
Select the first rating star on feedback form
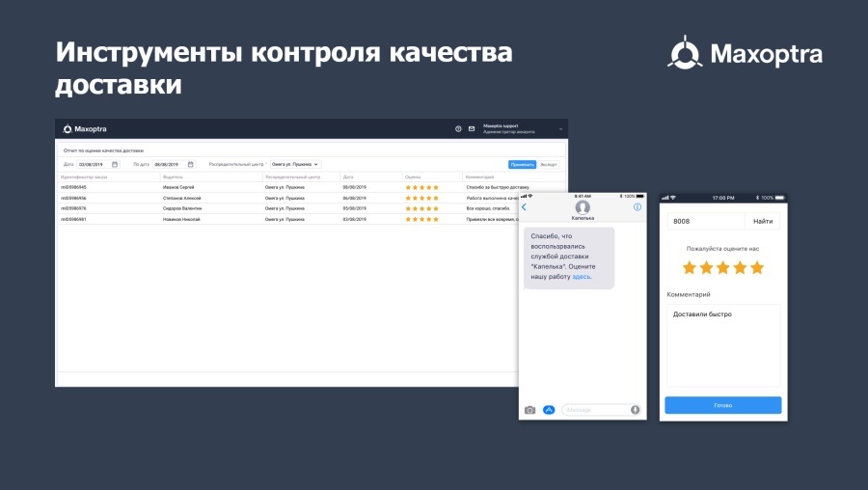click(x=690, y=268)
